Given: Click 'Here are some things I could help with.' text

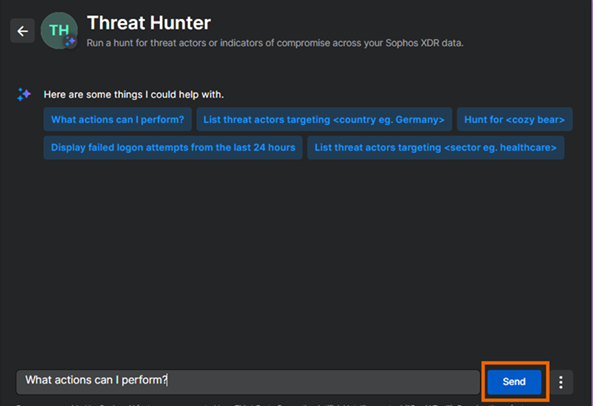Looking at the screenshot, I should coord(134,95).
